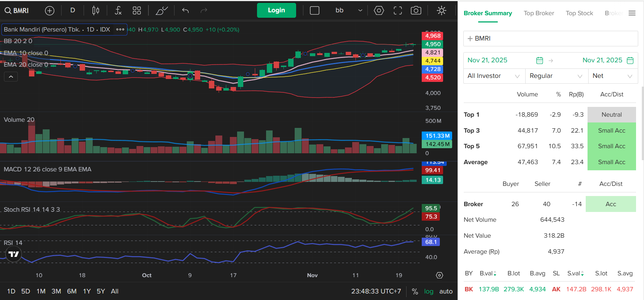The height and width of the screenshot is (300, 644).
Task: Select the drawing tools icon
Action: [x=161, y=11]
